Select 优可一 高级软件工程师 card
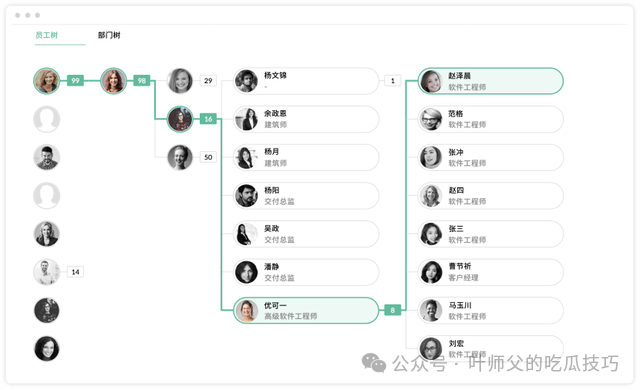The width and height of the screenshot is (640, 390). tap(306, 310)
